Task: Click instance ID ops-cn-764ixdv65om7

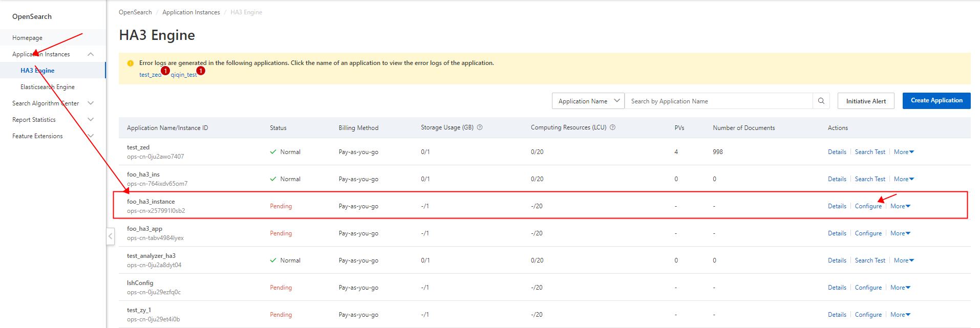Action: [x=157, y=184]
